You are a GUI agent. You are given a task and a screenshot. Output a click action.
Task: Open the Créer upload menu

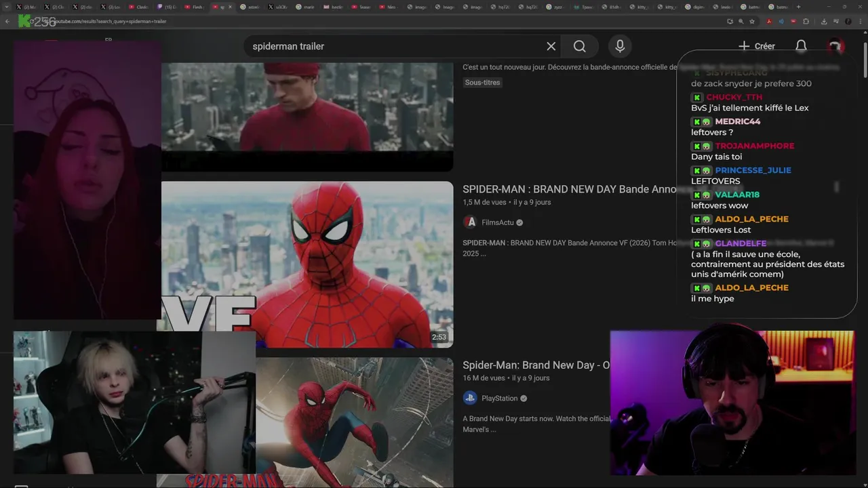757,46
